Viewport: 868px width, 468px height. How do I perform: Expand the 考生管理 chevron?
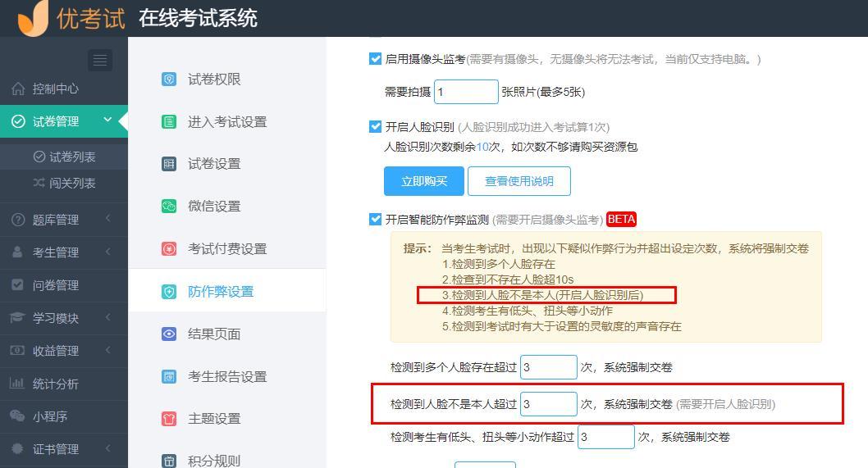108,252
